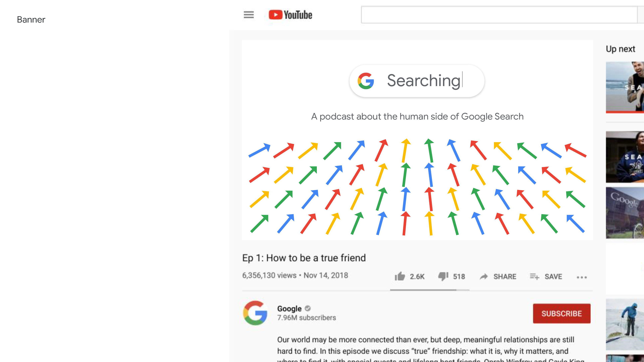Dislike the video with thumbs down
The width and height of the screenshot is (644, 362).
point(443,276)
